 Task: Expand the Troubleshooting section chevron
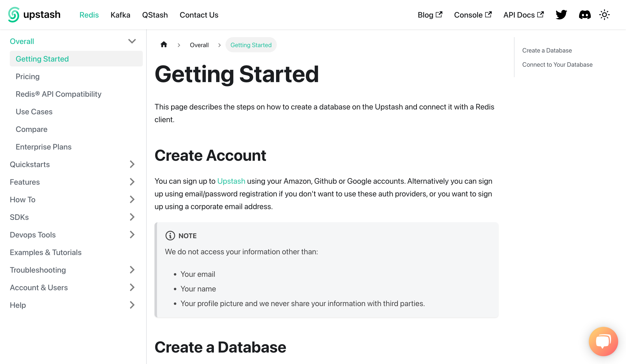tap(132, 270)
